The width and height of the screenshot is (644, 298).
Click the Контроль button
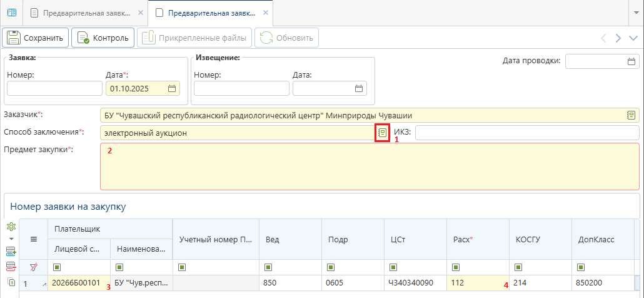(103, 38)
